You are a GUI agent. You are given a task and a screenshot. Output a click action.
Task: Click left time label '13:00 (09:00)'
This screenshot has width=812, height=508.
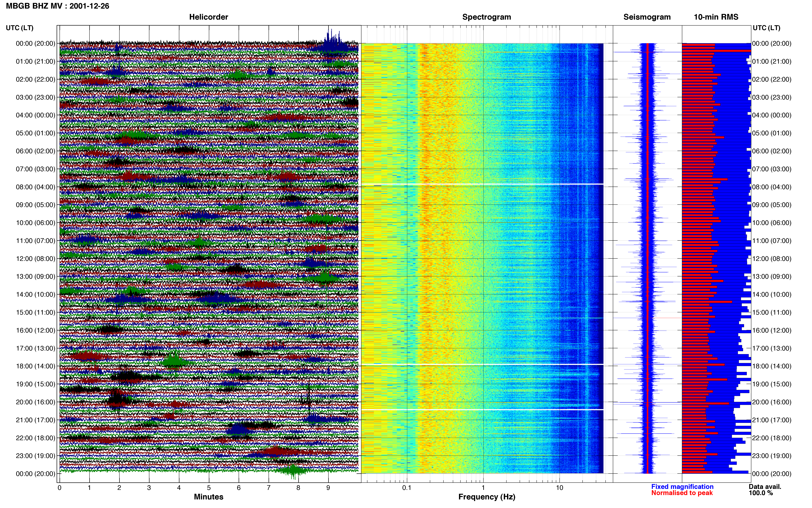click(35, 277)
